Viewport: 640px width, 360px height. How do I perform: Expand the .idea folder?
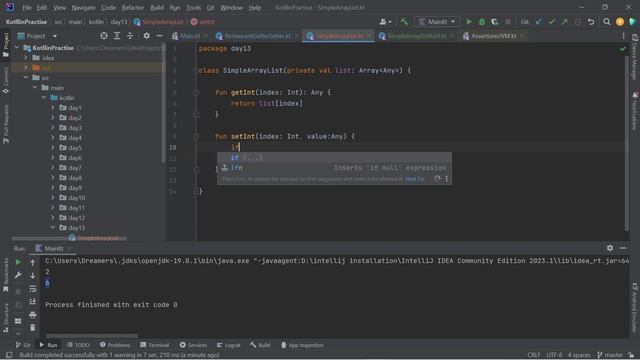pos(26,58)
